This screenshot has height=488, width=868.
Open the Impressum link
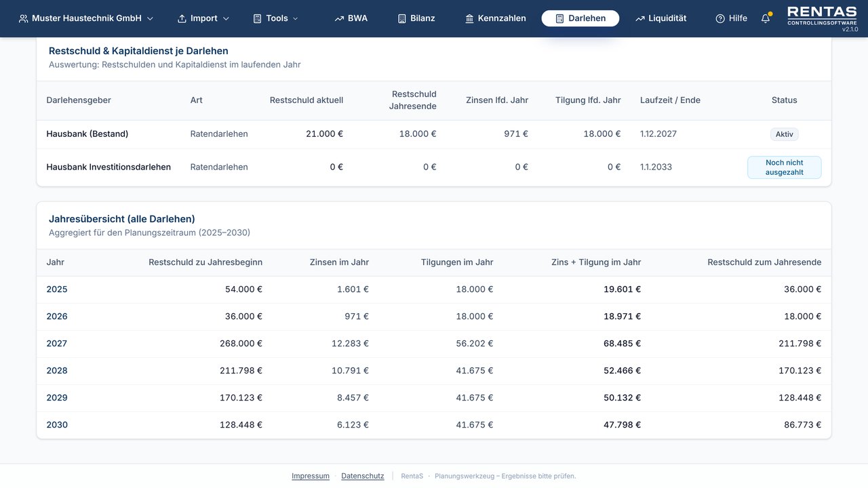tap(311, 476)
